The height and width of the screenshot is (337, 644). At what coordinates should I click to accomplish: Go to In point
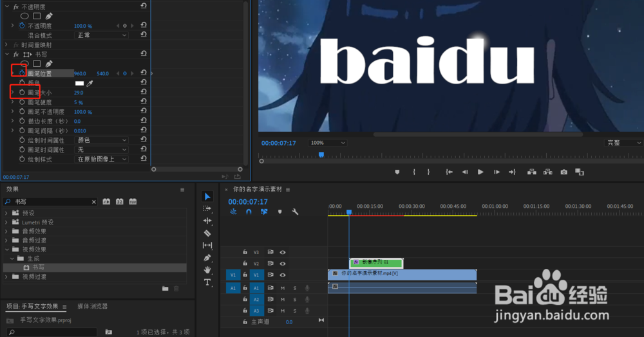pos(450,172)
